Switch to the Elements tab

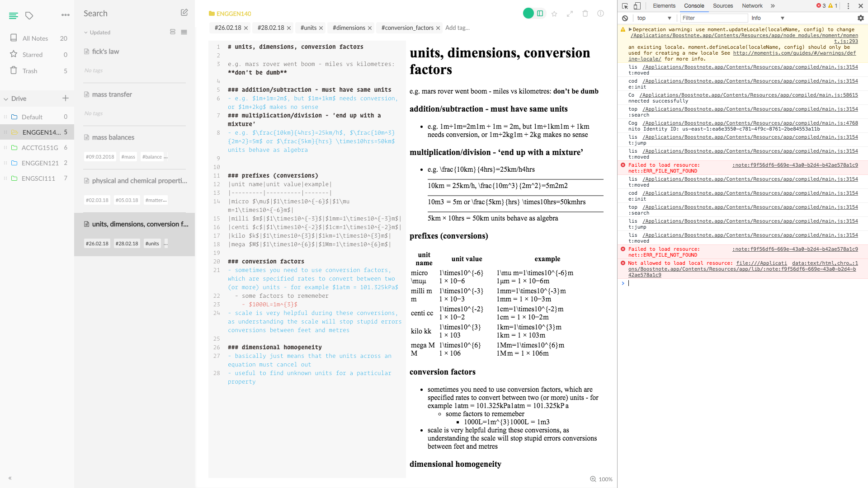click(x=664, y=6)
